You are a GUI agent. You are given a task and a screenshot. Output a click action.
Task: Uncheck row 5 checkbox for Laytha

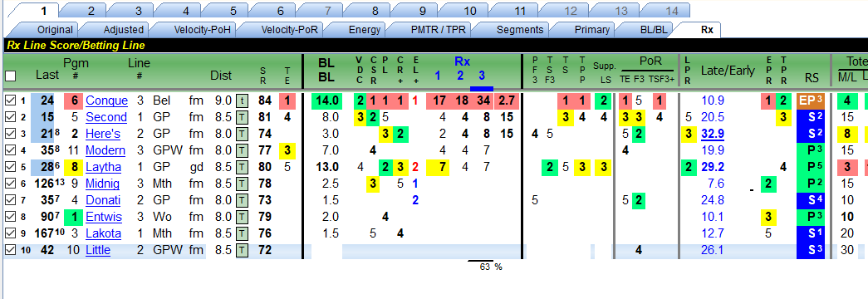pos(10,167)
